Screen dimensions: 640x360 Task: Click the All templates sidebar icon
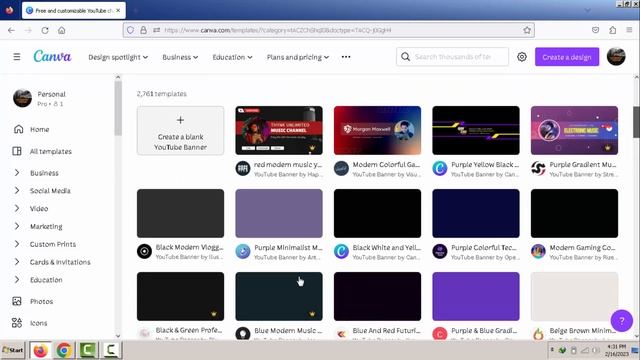[x=17, y=151]
